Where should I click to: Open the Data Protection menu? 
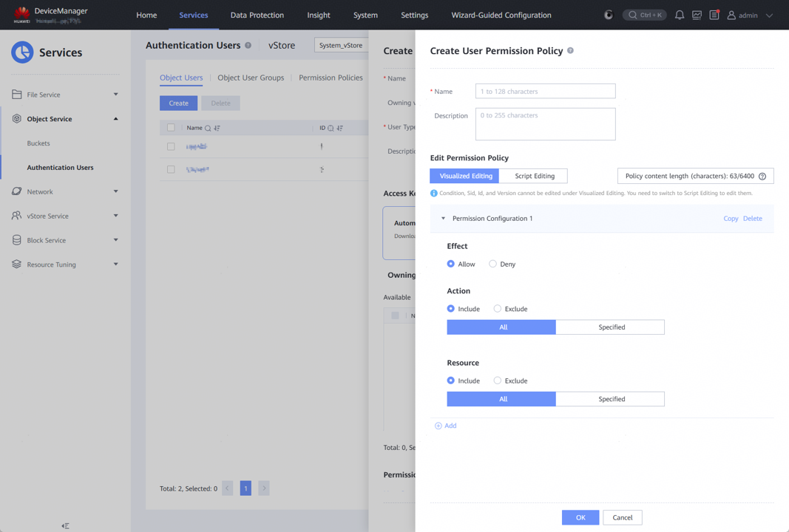[x=257, y=15]
